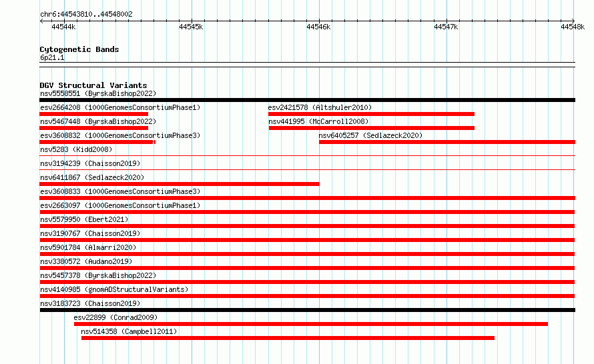Click the red bar under esv3608832
The height and width of the screenshot is (364, 594).
click(97, 142)
